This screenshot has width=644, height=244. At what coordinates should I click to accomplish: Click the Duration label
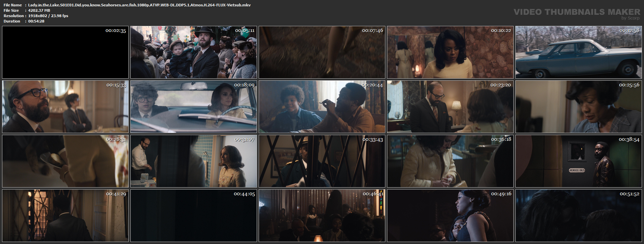coord(12,21)
